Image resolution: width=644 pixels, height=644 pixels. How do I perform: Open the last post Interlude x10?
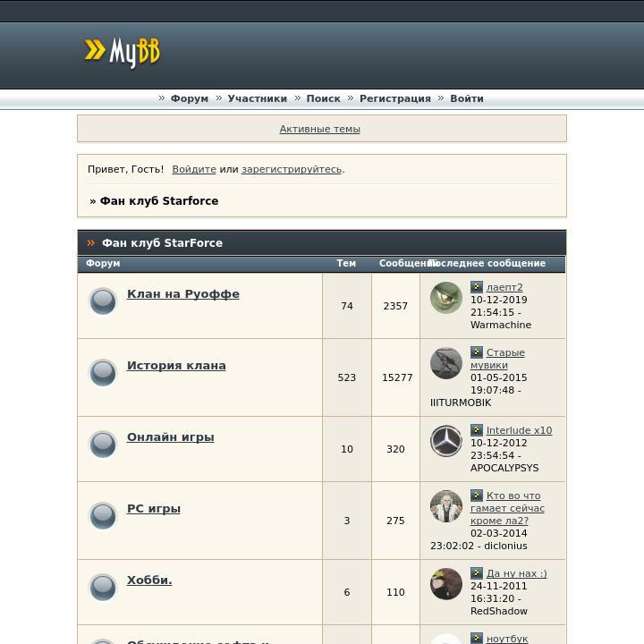(x=519, y=430)
